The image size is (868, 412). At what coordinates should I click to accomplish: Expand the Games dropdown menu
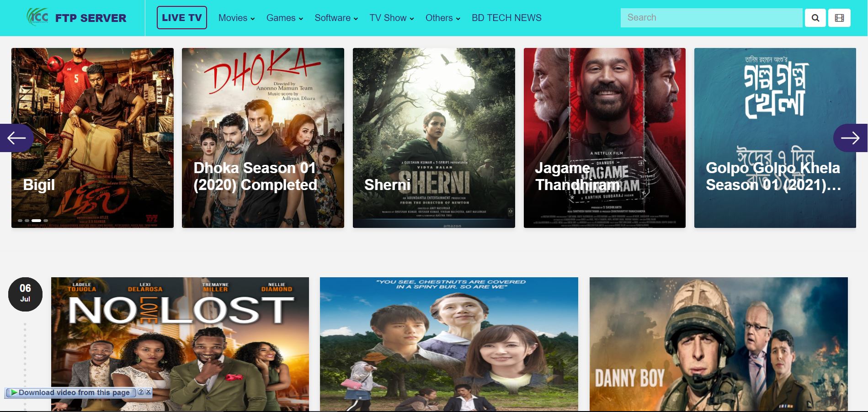[284, 18]
